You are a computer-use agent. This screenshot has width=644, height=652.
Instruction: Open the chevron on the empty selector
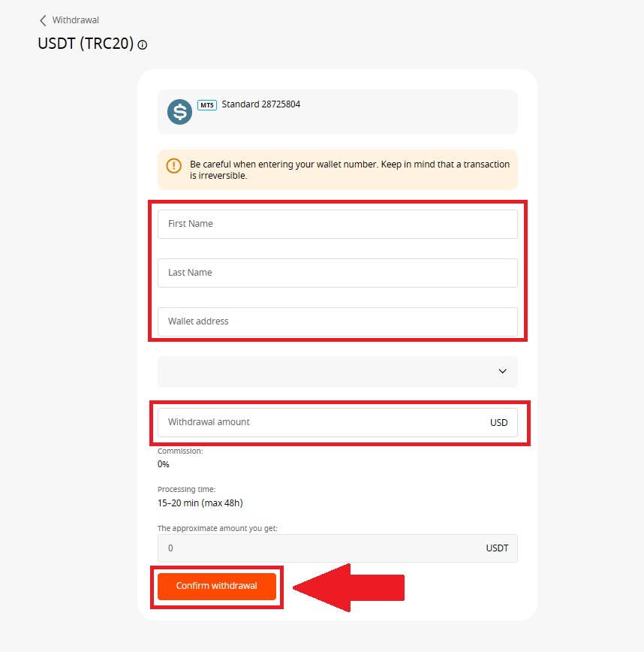502,371
